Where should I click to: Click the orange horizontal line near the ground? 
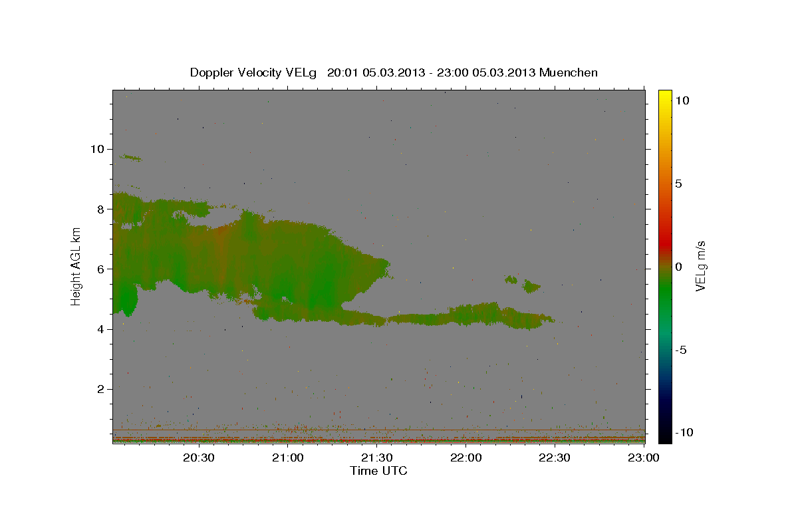[x=378, y=430]
